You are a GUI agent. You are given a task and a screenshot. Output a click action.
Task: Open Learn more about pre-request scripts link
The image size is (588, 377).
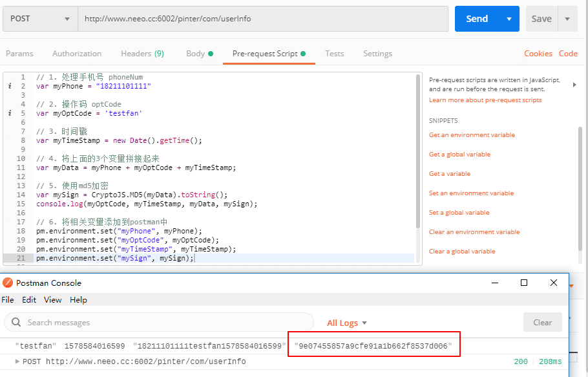click(x=485, y=100)
